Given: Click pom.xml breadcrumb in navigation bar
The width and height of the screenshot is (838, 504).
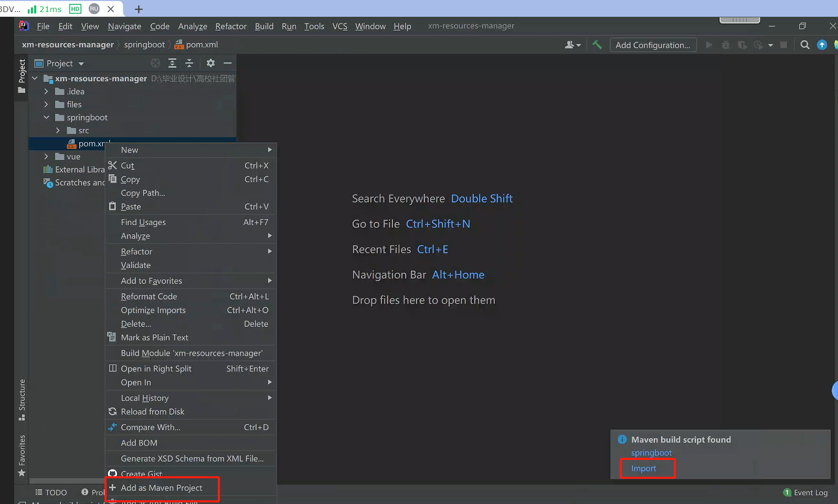Looking at the screenshot, I should [x=196, y=45].
